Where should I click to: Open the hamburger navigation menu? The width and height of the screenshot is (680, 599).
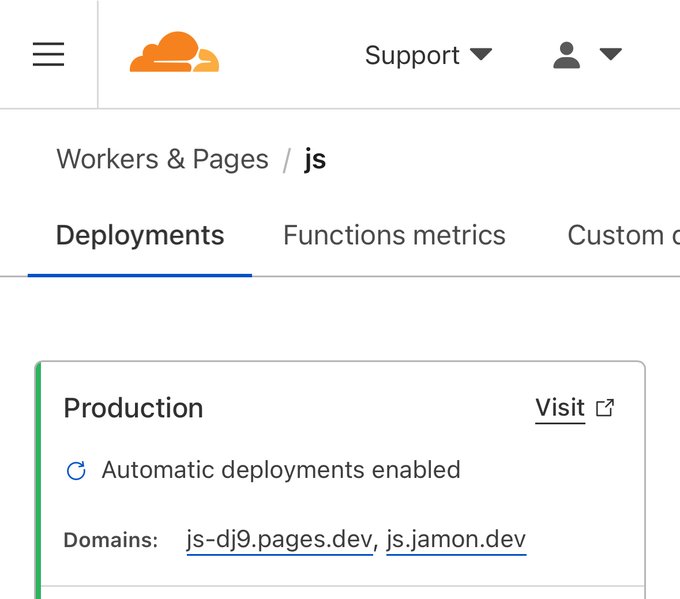48,54
